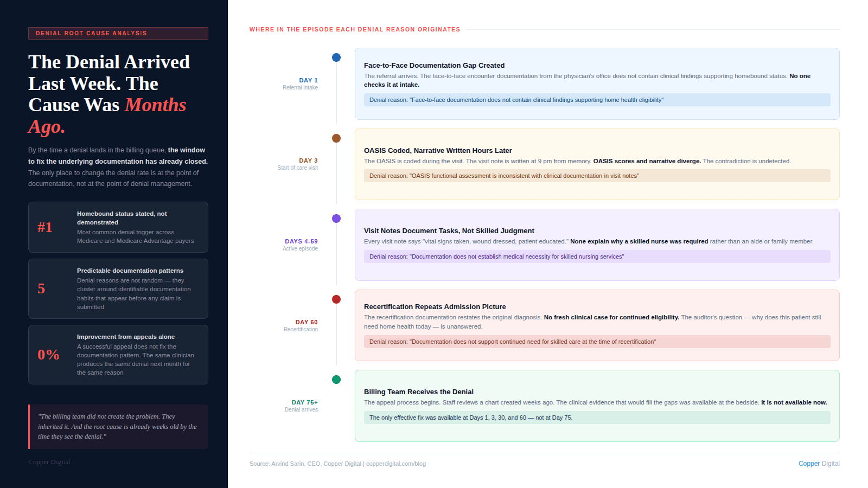Screen dimensions: 868x488
Task: Select the 'DENIAL ROOT CAUSE ANALYSIS' badge
Action: [118, 33]
